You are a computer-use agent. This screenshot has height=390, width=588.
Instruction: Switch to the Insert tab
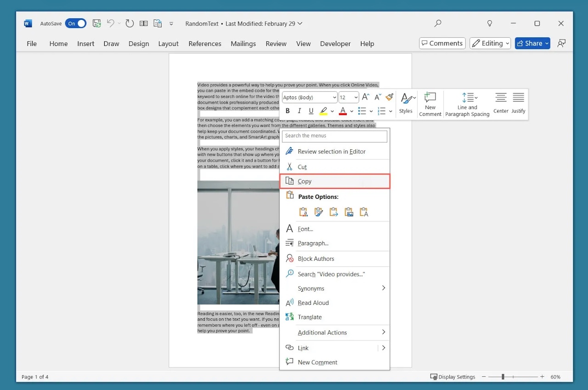[x=86, y=44]
